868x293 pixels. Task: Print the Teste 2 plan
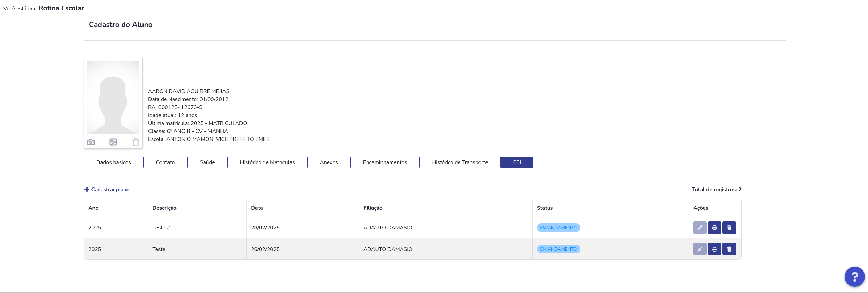point(714,228)
